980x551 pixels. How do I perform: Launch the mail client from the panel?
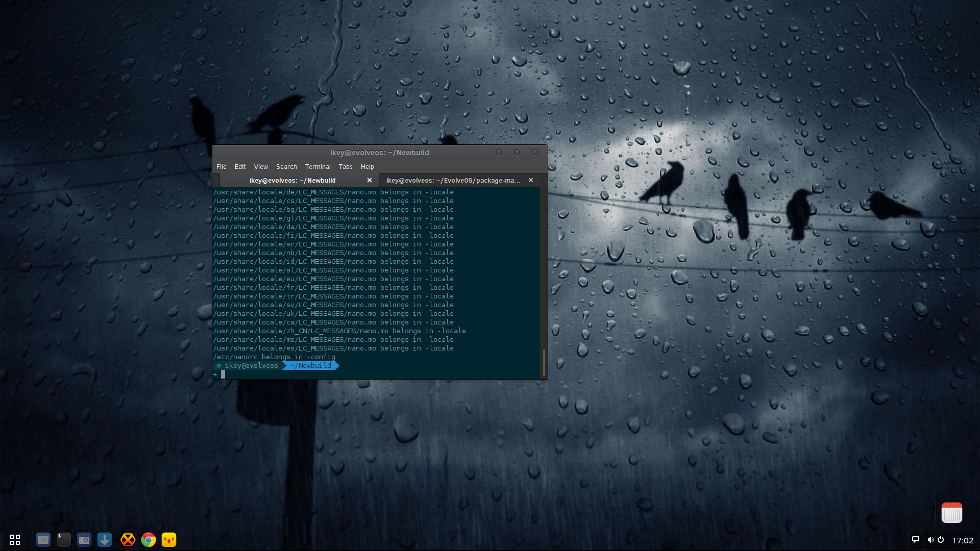[x=43, y=540]
